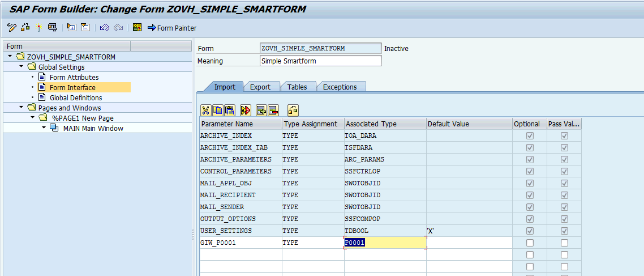The width and height of the screenshot is (644, 276).
Task: Click the ARCHIVE_PARAMETERS parameter name cell
Action: point(241,159)
